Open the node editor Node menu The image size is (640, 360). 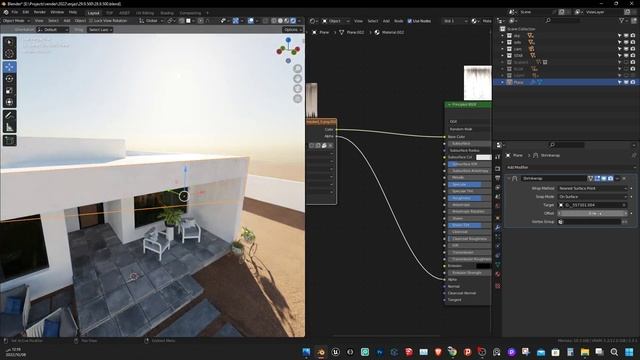coord(398,21)
